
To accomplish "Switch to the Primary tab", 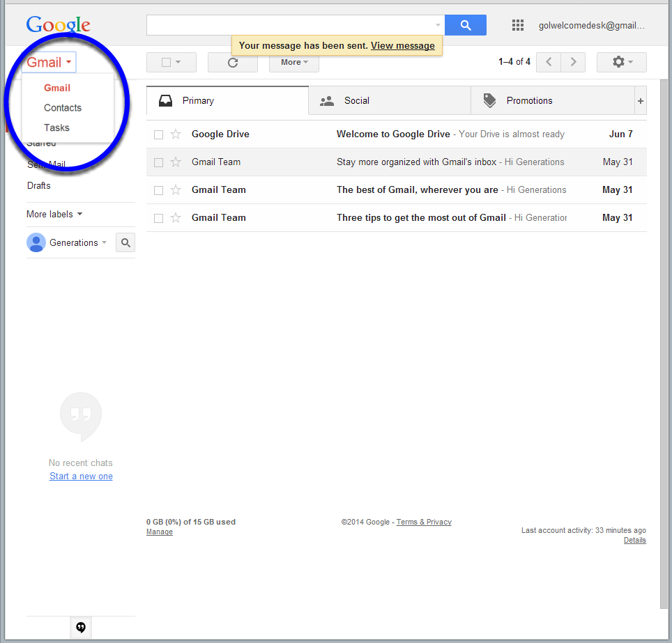I will pos(227,101).
